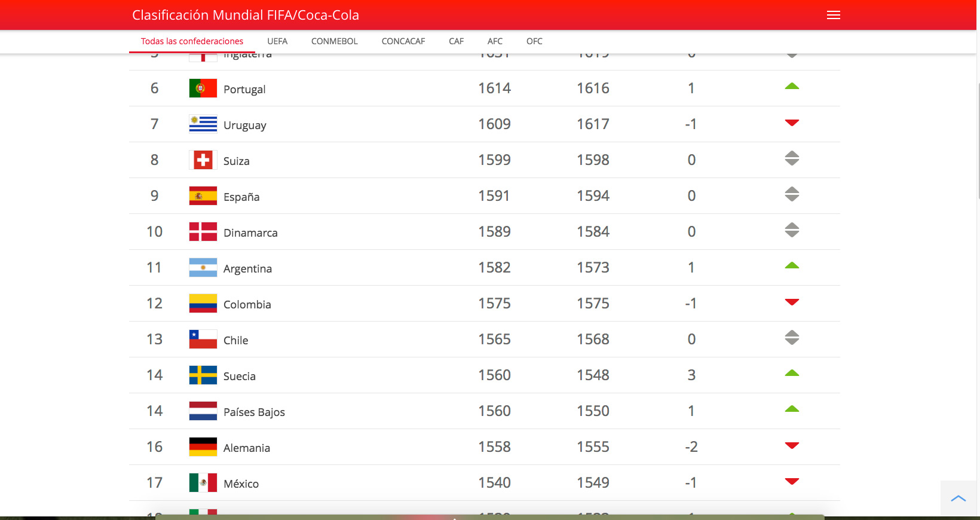Click green up arrow in Países Bajos row
This screenshot has width=980, height=520.
[792, 409]
